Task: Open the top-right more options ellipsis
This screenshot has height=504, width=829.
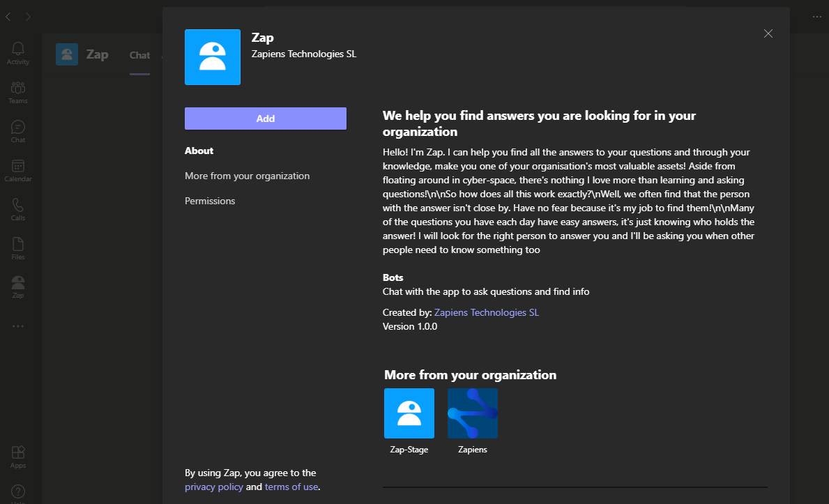Action: click(x=817, y=17)
